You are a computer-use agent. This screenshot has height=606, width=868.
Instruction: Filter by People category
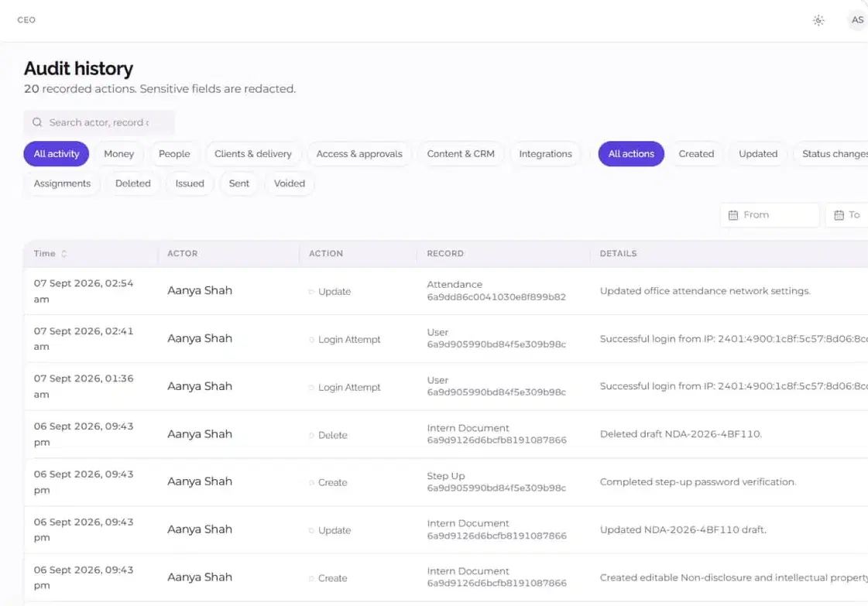click(174, 154)
